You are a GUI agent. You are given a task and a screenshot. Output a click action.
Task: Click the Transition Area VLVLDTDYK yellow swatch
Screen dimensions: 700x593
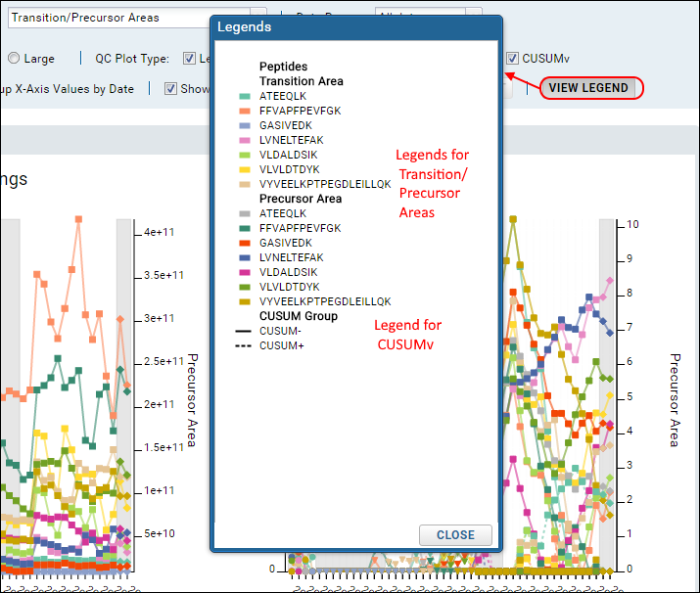[x=245, y=169]
